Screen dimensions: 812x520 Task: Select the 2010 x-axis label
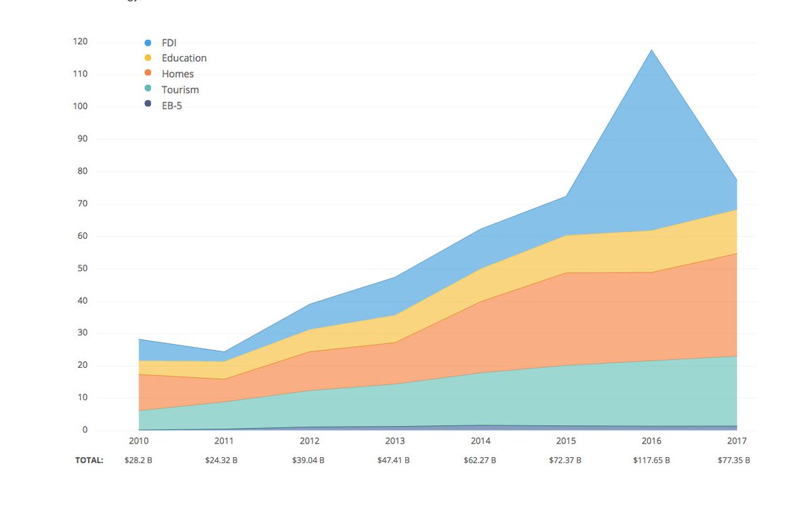tap(139, 441)
